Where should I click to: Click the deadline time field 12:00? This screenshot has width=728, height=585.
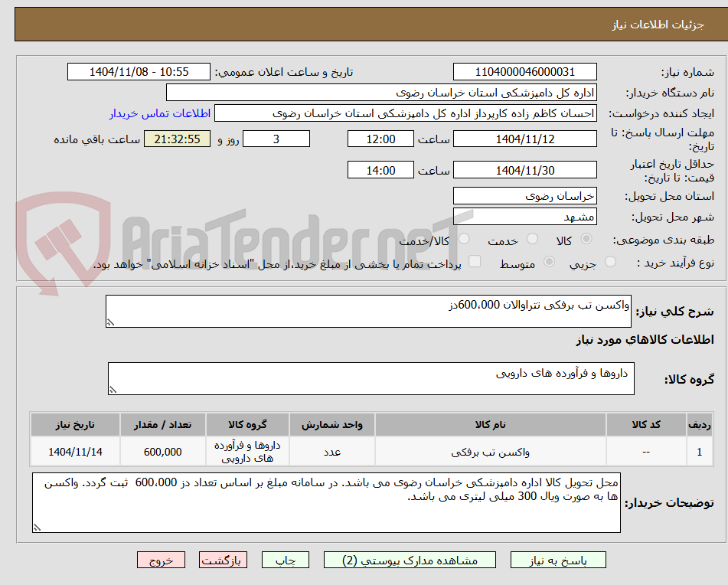click(x=380, y=139)
